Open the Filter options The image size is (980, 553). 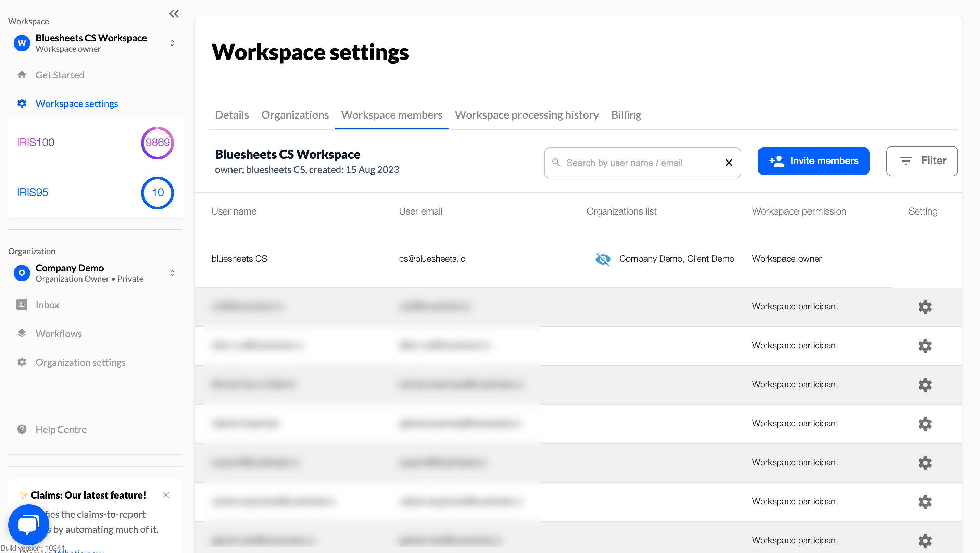pyautogui.click(x=922, y=161)
